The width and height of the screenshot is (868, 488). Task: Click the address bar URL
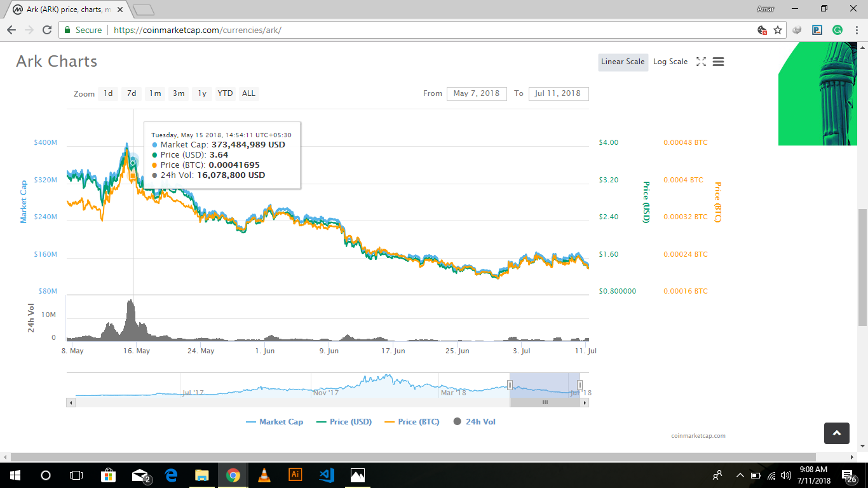[x=198, y=30]
